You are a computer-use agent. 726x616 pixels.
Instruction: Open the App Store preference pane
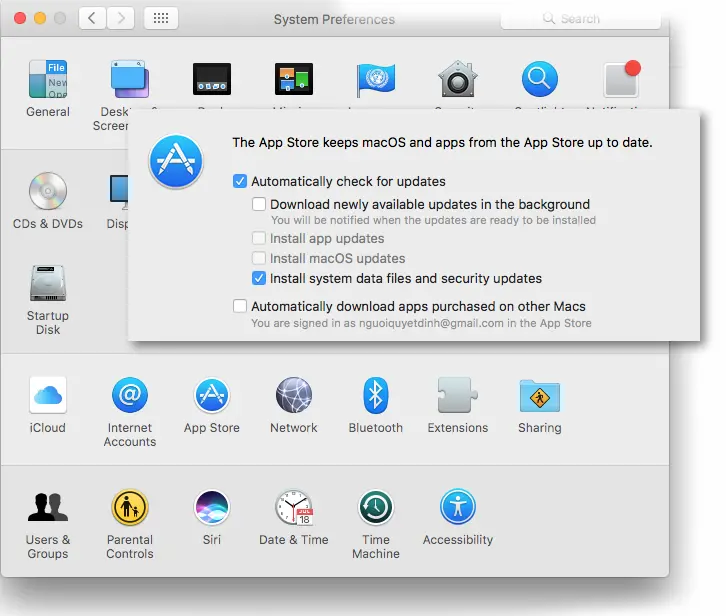(x=211, y=397)
